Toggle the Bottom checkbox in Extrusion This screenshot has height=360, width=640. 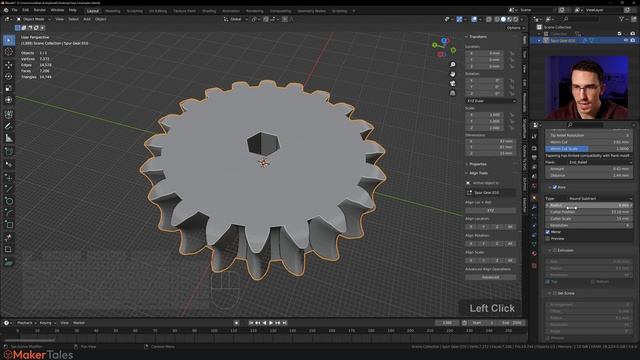pos(593,282)
